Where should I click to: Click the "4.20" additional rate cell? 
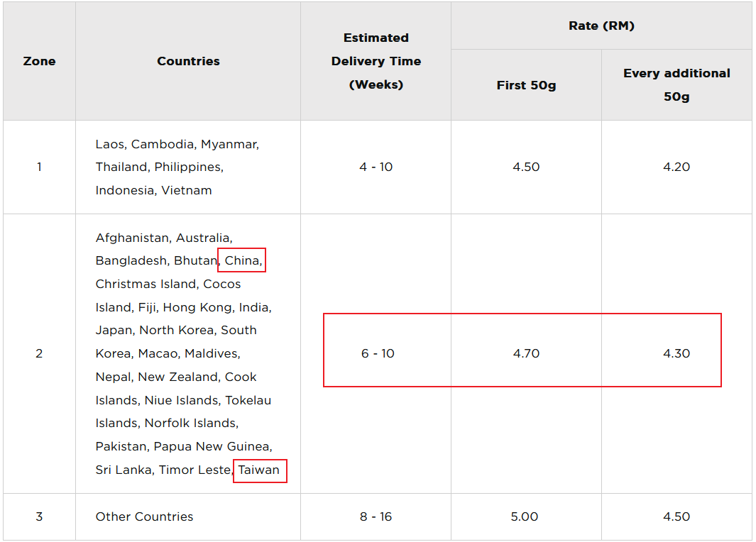tap(676, 167)
